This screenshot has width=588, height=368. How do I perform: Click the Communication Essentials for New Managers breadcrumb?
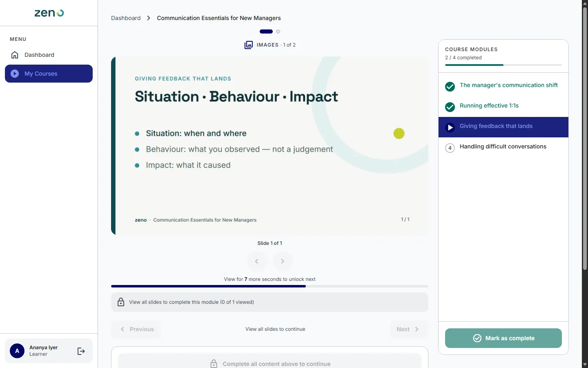tap(219, 18)
